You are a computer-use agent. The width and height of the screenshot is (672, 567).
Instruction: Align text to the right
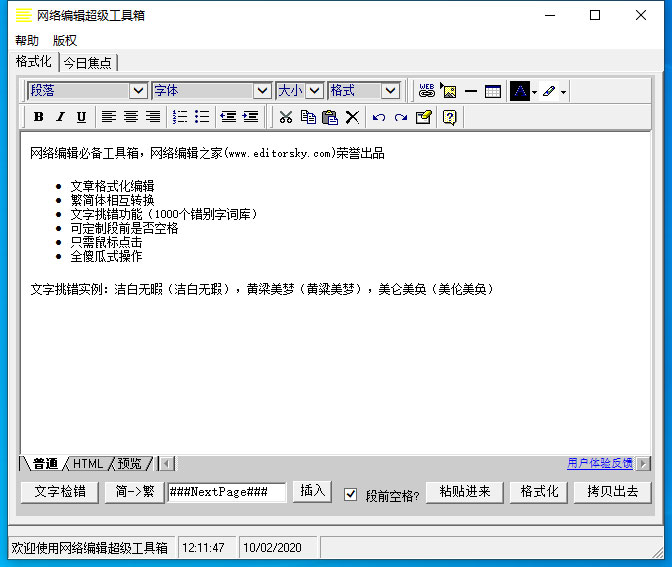click(153, 117)
